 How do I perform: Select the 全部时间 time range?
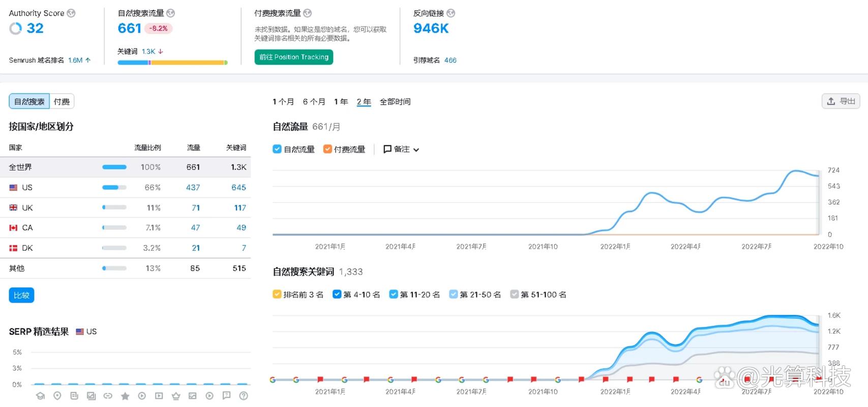(395, 102)
